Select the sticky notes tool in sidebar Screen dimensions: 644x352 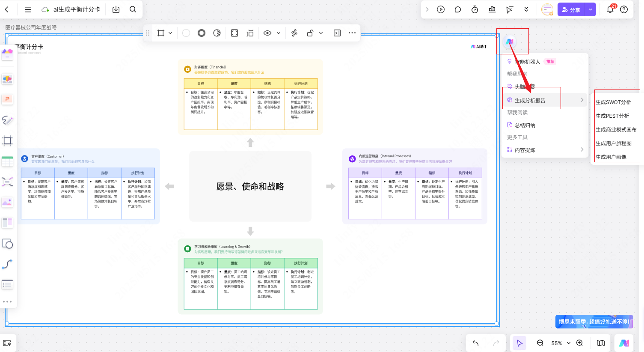(x=7, y=79)
